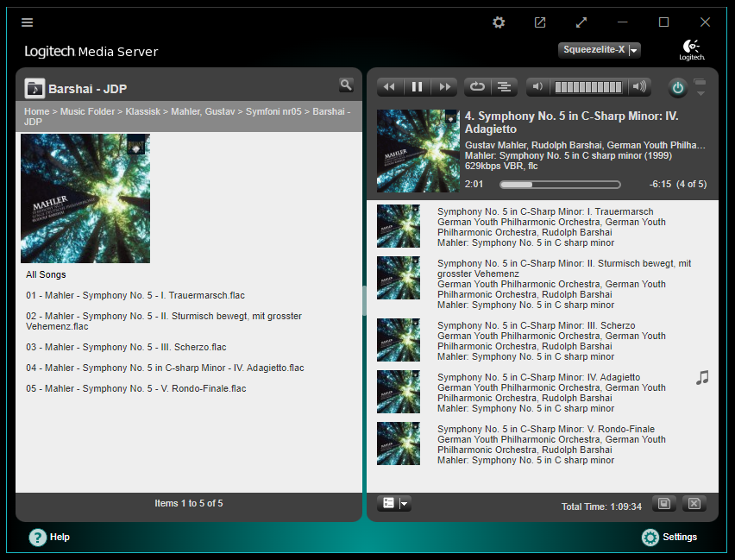Play playlist track I. Trauermarsch

[545, 212]
